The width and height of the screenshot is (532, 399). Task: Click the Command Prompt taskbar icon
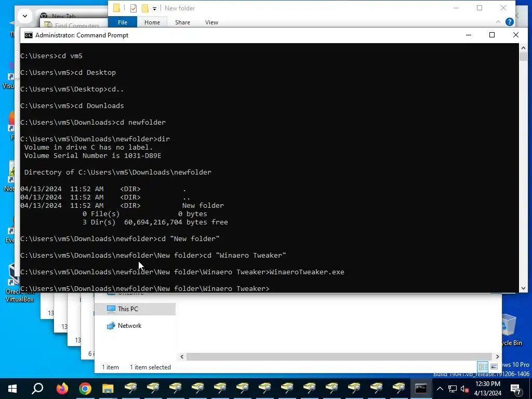point(421,389)
